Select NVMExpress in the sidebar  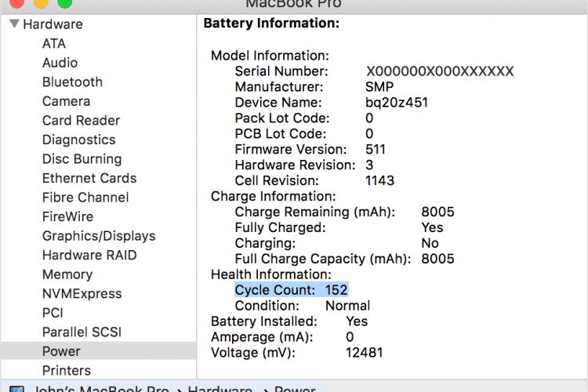pos(82,294)
